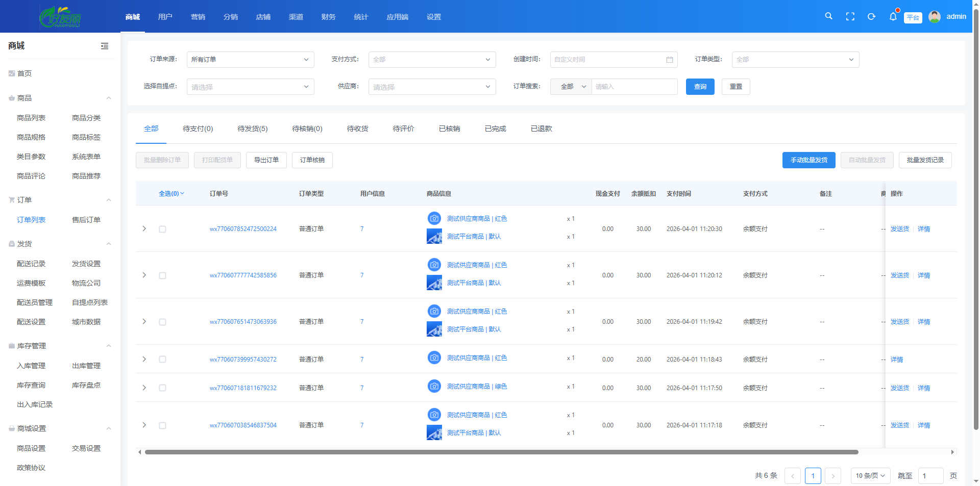Click the horizontal table scrollbar
The width and height of the screenshot is (980, 486).
[x=501, y=452]
